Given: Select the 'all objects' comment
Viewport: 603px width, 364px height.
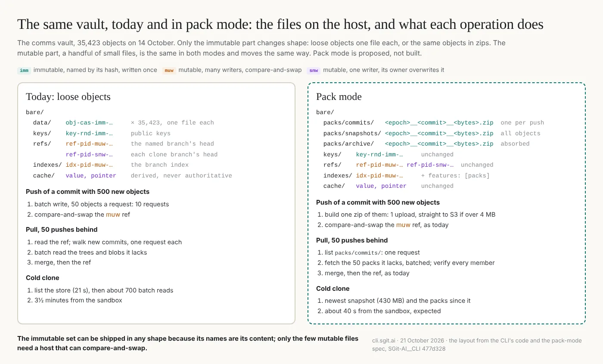Looking at the screenshot, I should coord(520,134).
